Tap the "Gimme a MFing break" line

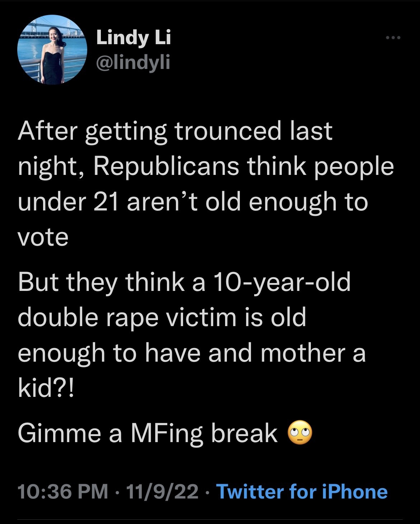pos(147,433)
